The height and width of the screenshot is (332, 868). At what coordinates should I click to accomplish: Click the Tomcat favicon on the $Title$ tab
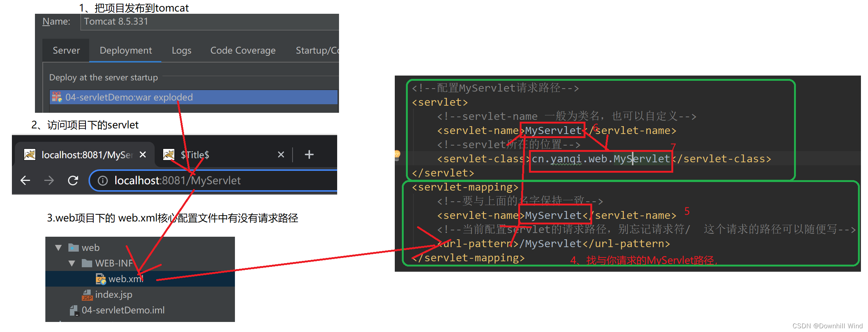[x=169, y=154]
